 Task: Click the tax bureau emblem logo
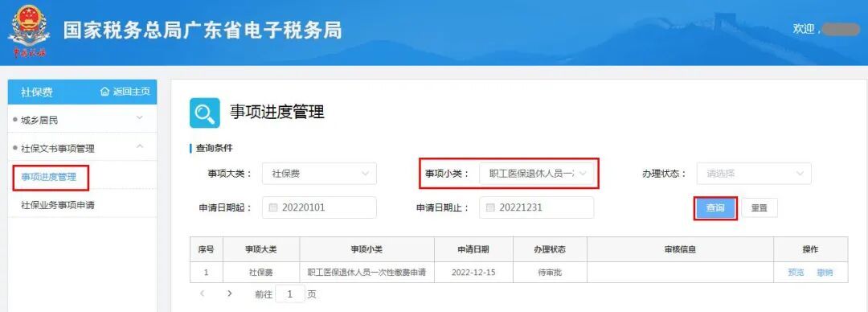click(29, 31)
